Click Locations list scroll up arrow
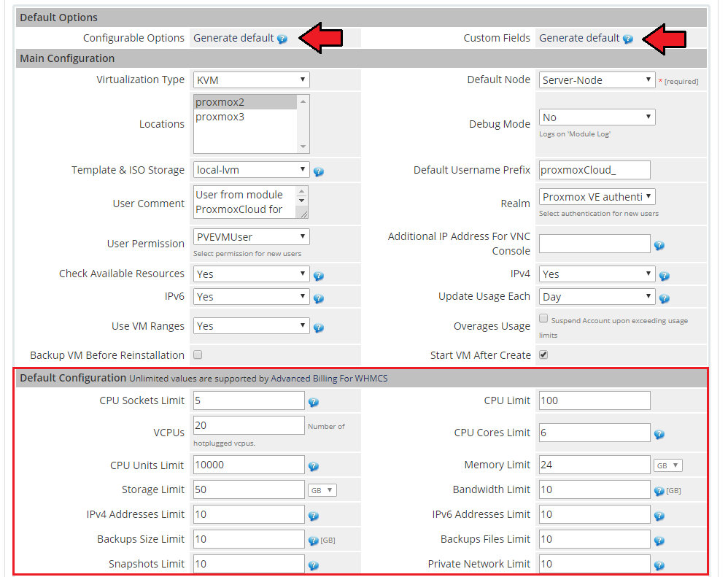 [303, 101]
